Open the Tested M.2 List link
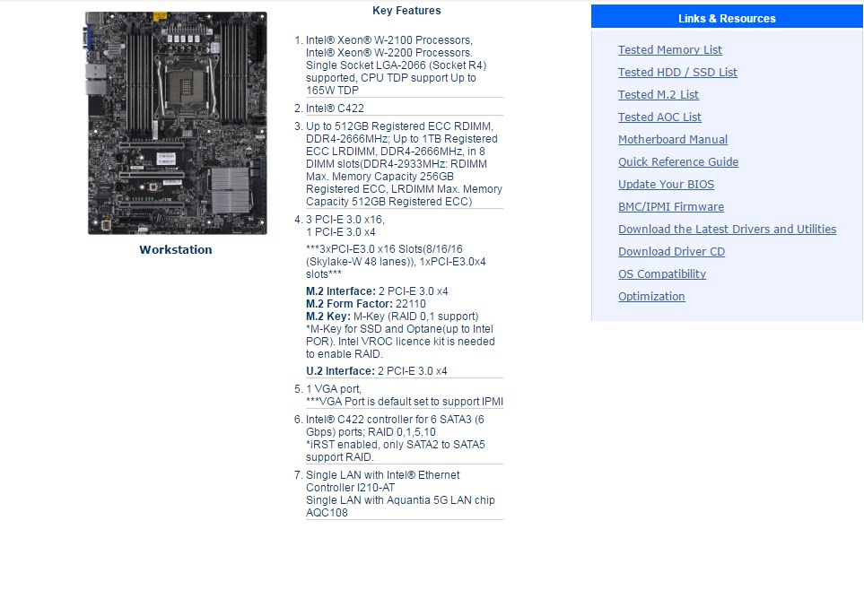 tap(658, 95)
